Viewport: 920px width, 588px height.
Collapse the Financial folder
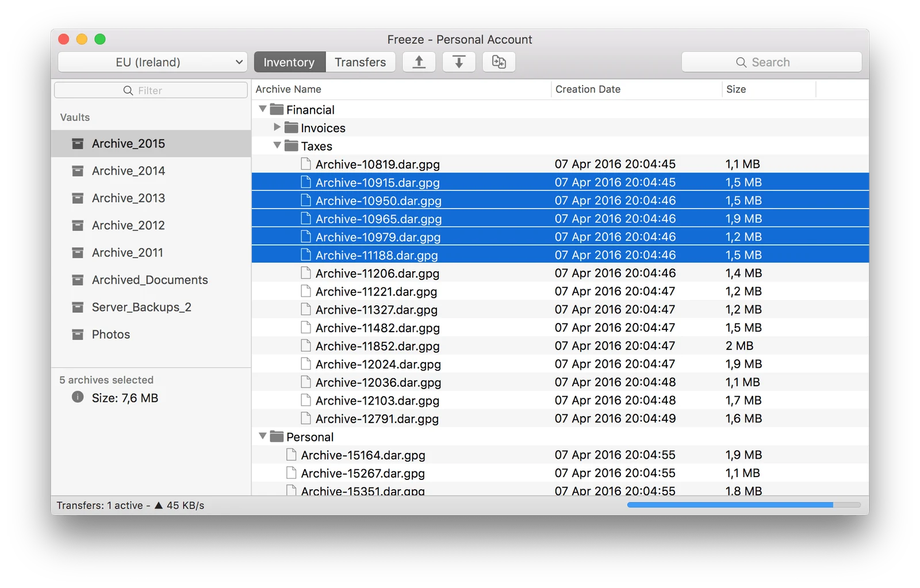[x=263, y=109]
